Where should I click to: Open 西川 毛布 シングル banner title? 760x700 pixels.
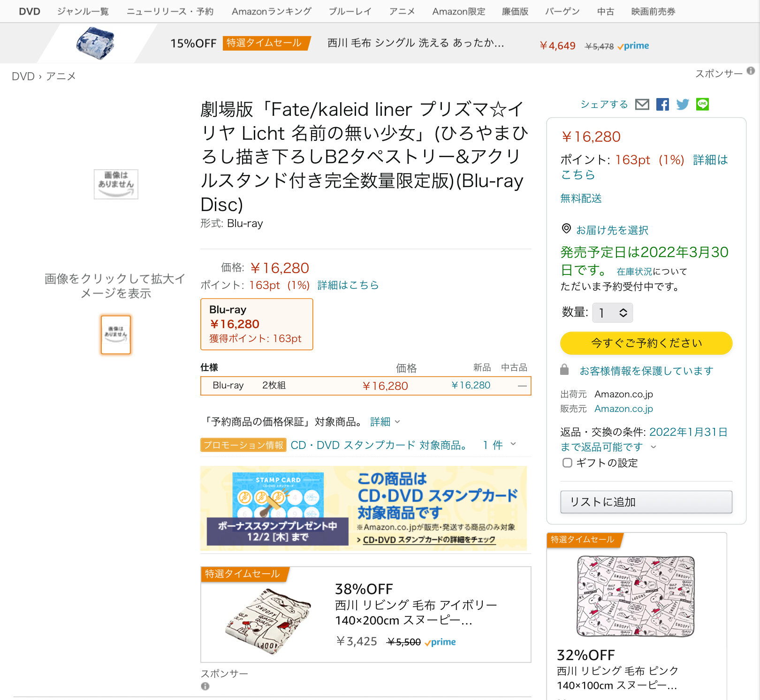pyautogui.click(x=416, y=43)
